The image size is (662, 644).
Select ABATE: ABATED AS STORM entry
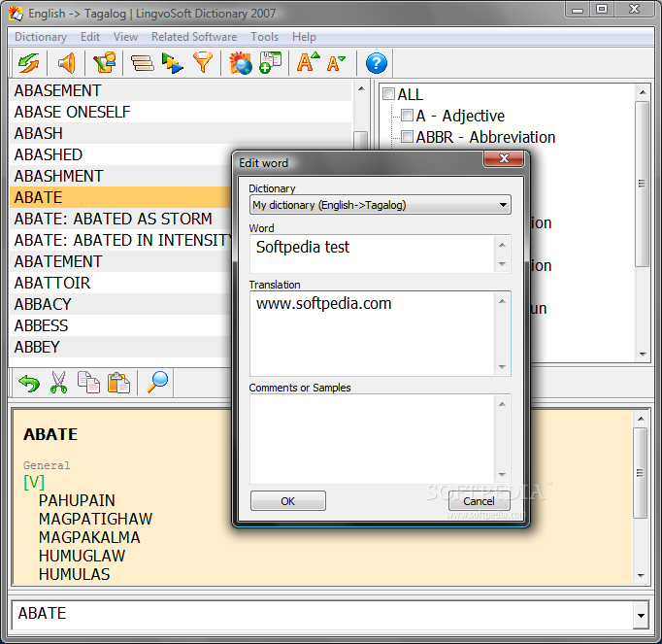[120, 219]
